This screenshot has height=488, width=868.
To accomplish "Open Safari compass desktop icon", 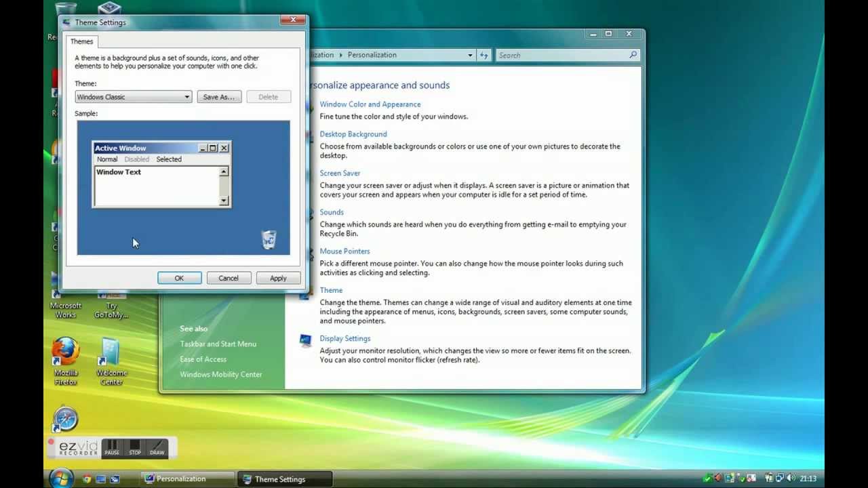I will coord(66,420).
